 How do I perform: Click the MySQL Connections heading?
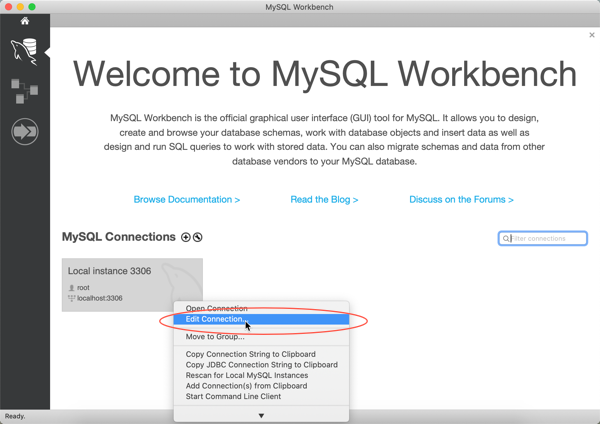[119, 237]
